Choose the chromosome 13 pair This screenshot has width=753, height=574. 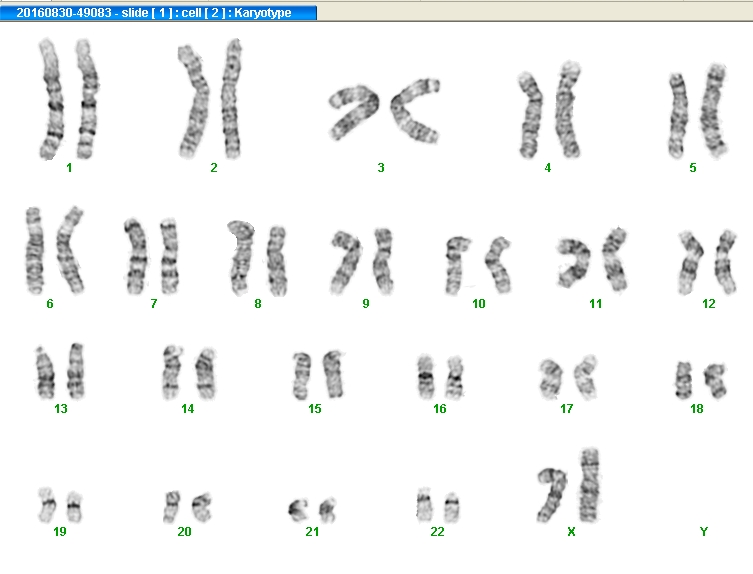tap(60, 371)
